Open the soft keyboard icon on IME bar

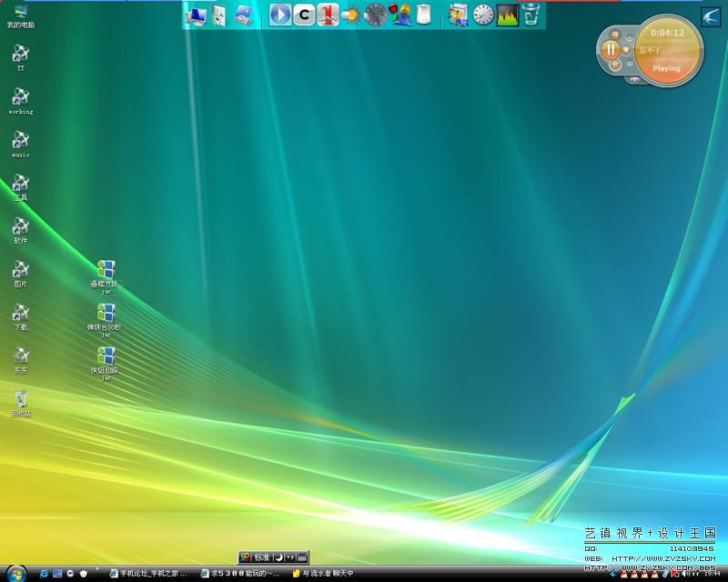(x=301, y=557)
